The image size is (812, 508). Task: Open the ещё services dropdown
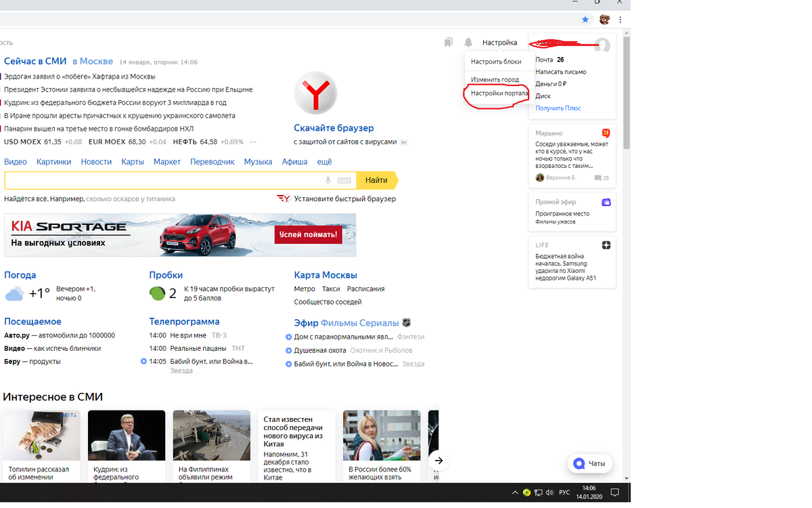pyautogui.click(x=323, y=161)
